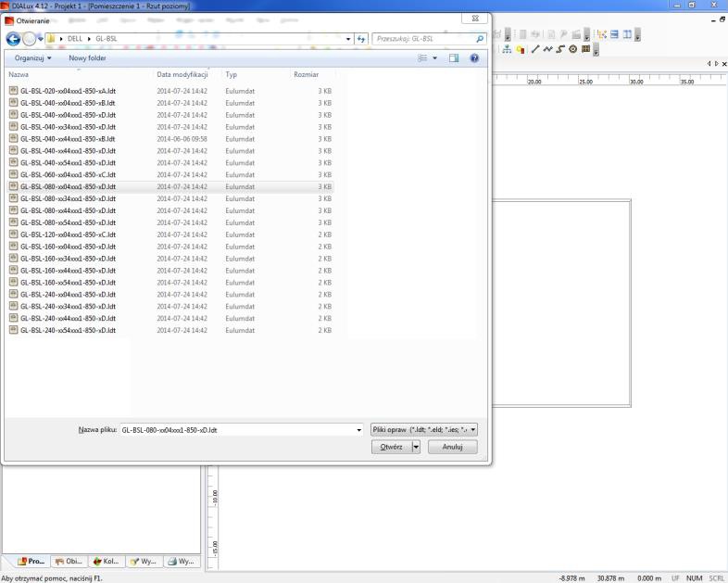
Task: Select file GL-BSL-240-xx54xxx1-850-xD.ldt
Action: (x=68, y=330)
